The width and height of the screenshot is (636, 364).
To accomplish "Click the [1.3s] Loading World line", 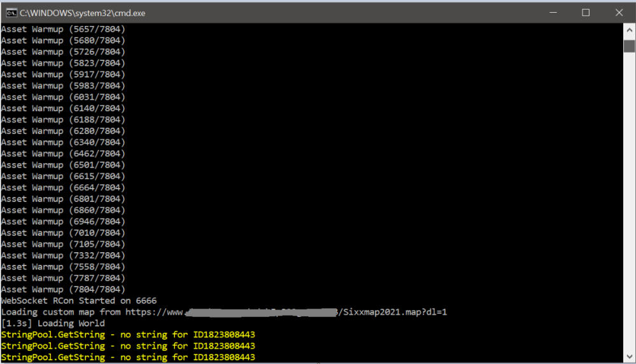I will pos(53,323).
